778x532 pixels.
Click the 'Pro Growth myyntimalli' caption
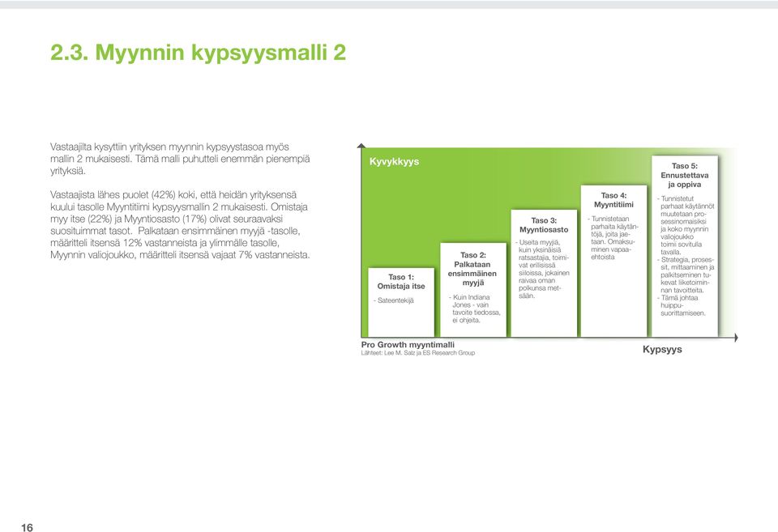(x=408, y=345)
